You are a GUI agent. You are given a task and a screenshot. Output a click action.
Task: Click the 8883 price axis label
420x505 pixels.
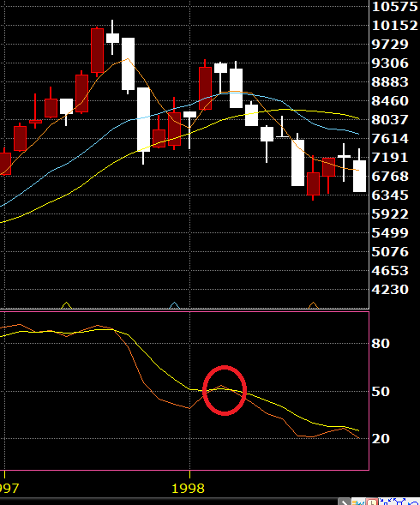click(390, 81)
